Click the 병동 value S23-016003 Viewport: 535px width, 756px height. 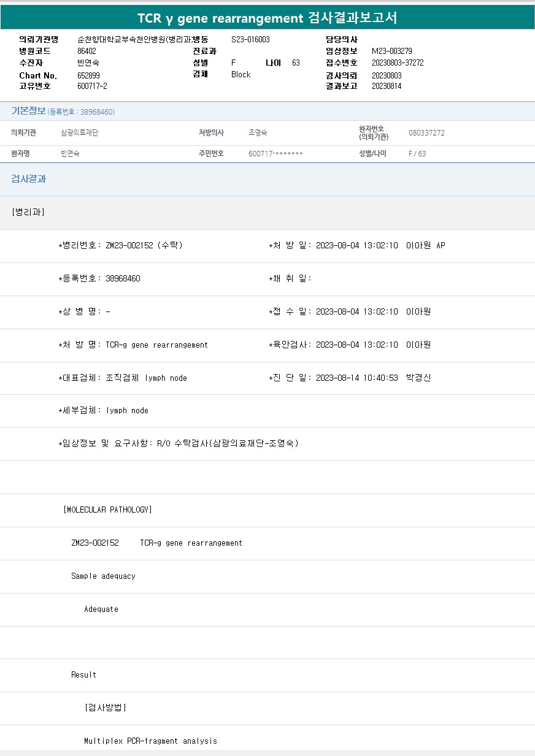pyautogui.click(x=250, y=39)
